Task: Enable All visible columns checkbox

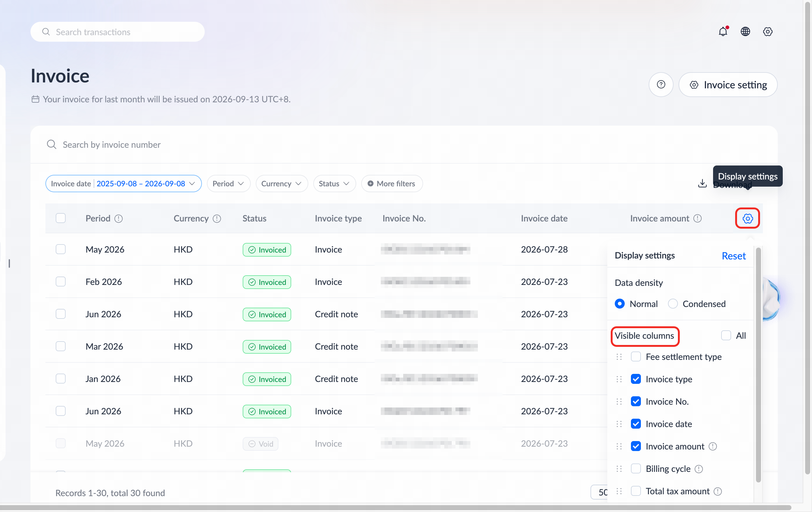Action: [x=726, y=335]
